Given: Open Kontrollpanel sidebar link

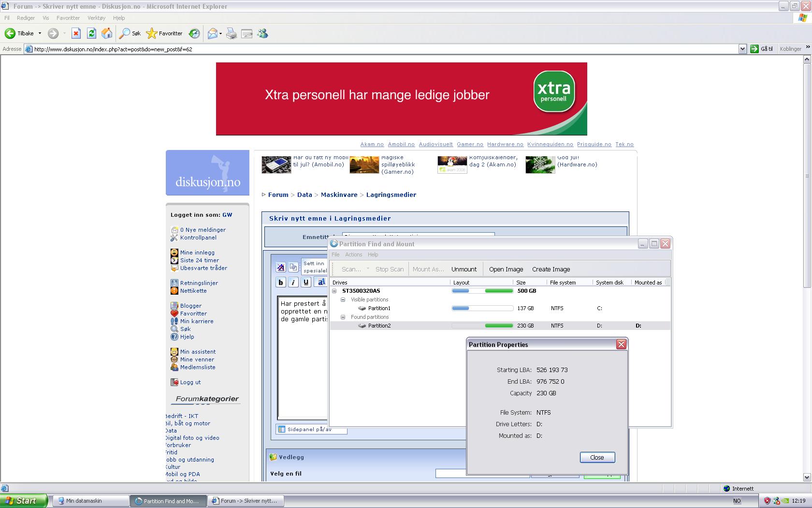Looking at the screenshot, I should (x=198, y=238).
